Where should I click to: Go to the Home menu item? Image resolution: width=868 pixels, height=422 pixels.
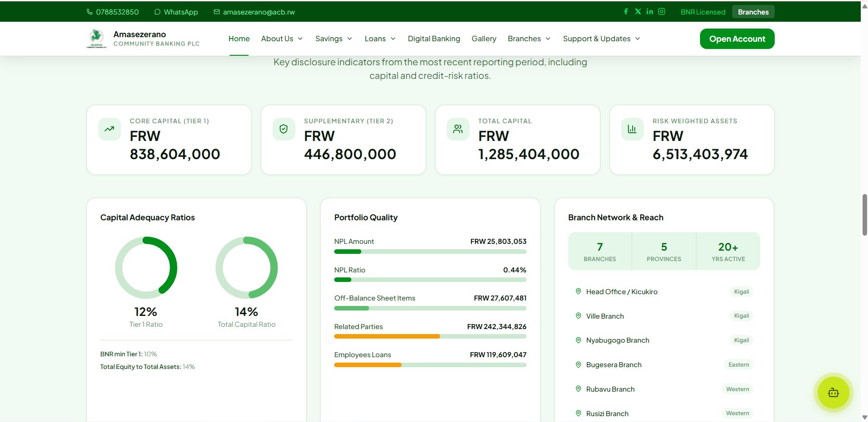click(239, 39)
